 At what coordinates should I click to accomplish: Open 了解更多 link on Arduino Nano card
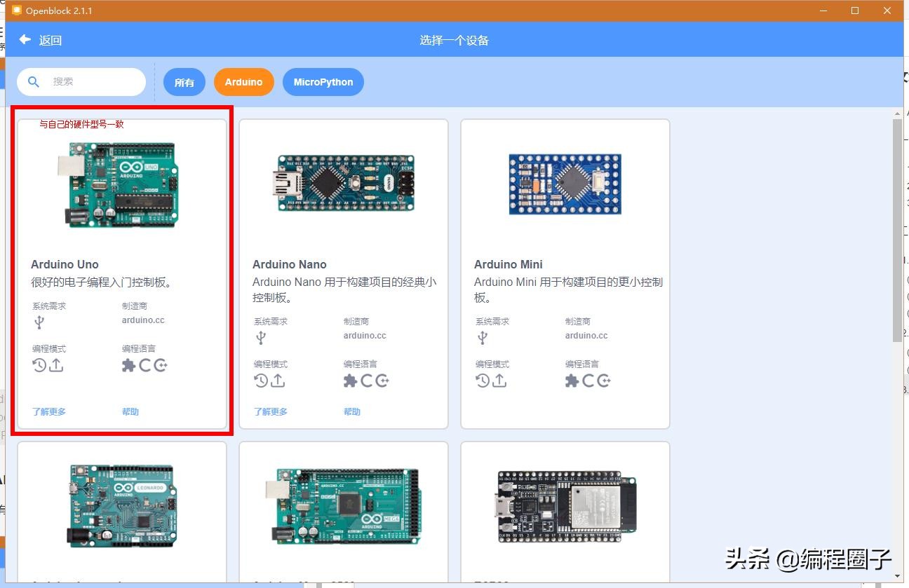271,411
